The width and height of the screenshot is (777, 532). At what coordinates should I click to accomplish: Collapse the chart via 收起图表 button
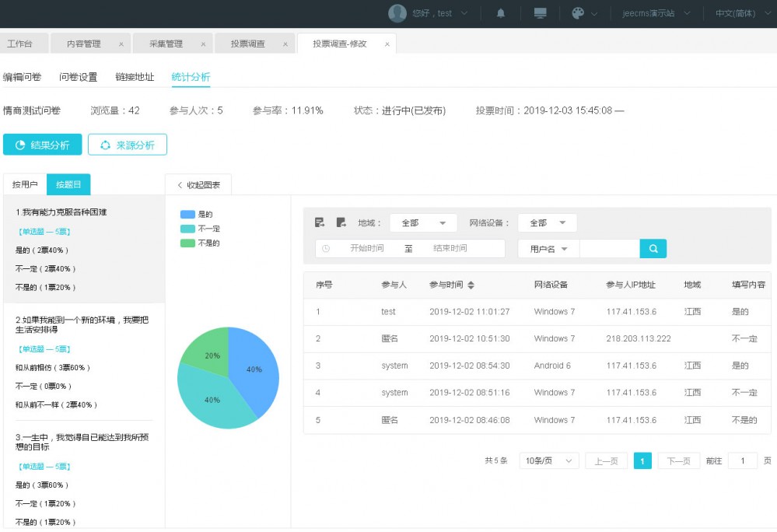(198, 184)
